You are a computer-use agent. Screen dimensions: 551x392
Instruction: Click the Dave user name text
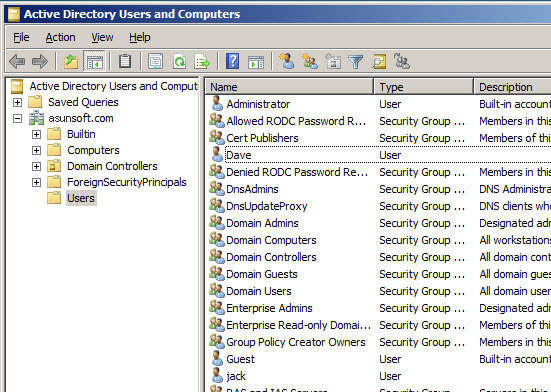239,155
